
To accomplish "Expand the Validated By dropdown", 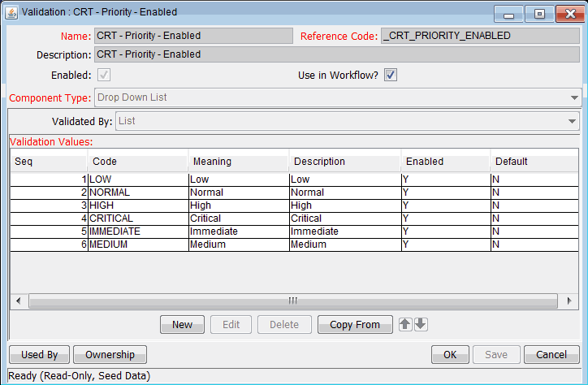I will pos(573,121).
